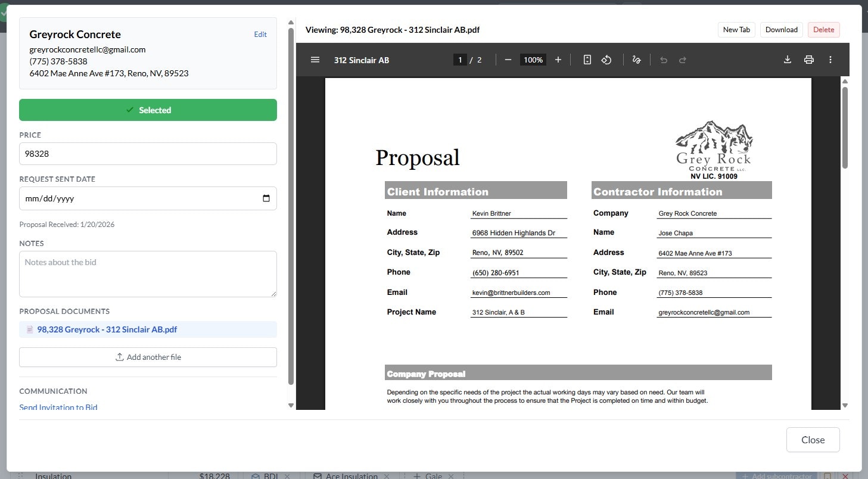Remove Ace Insulation from the row
This screenshot has width=868, height=479.
click(x=388, y=475)
